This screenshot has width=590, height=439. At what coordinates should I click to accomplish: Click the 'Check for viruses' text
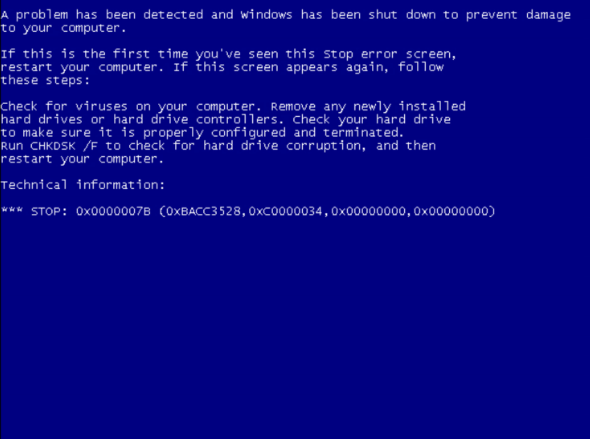(64, 106)
